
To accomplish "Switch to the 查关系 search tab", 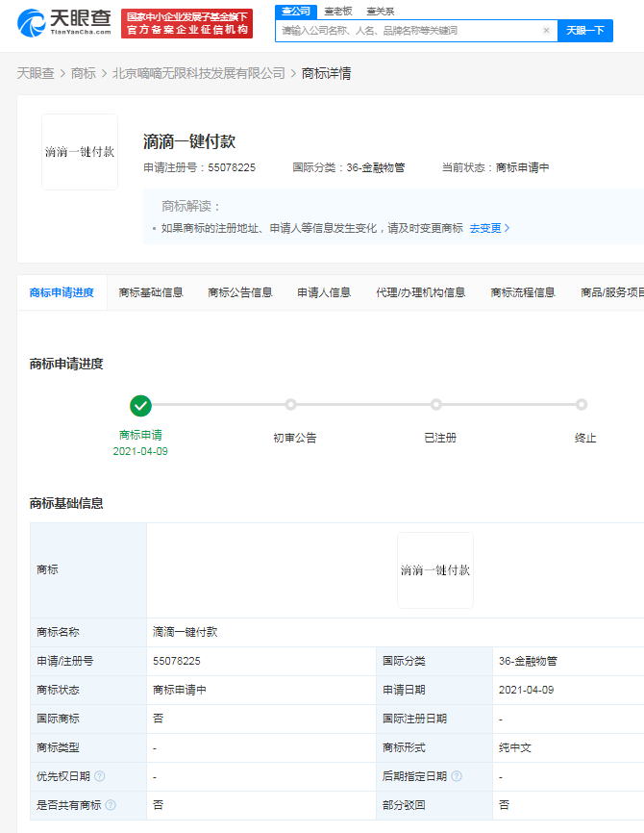I will (x=380, y=11).
